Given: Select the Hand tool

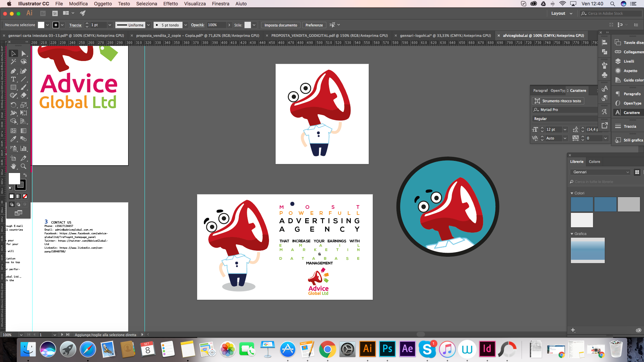Looking at the screenshot, I should point(13,166).
